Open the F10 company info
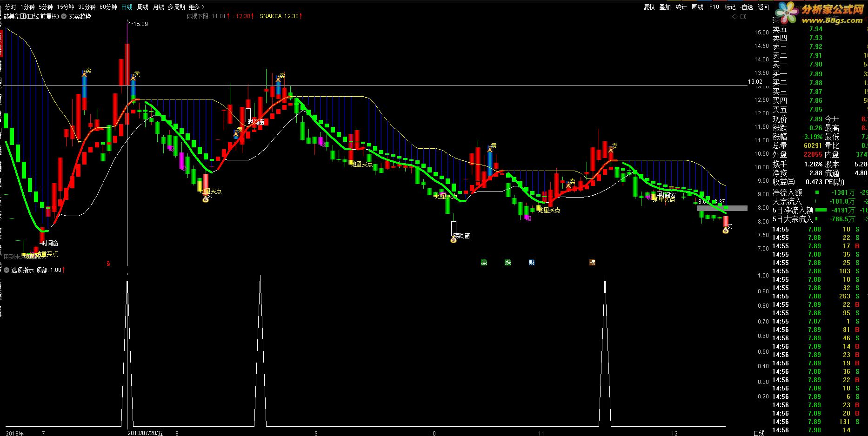 (714, 7)
